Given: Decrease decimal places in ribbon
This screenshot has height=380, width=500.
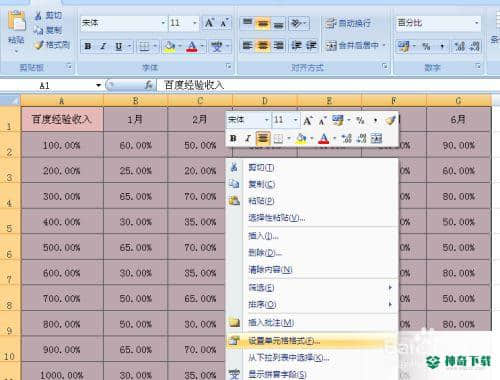Looking at the screenshot, I should pyautogui.click(x=474, y=46).
